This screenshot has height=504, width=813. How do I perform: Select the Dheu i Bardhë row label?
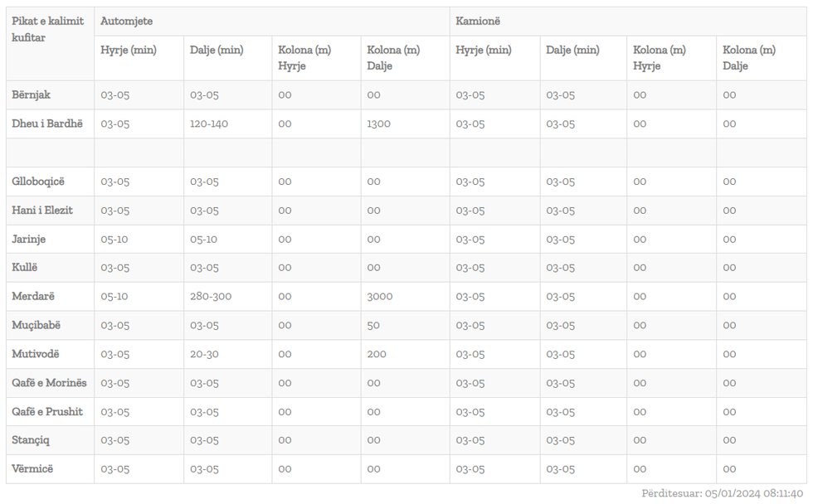point(47,124)
